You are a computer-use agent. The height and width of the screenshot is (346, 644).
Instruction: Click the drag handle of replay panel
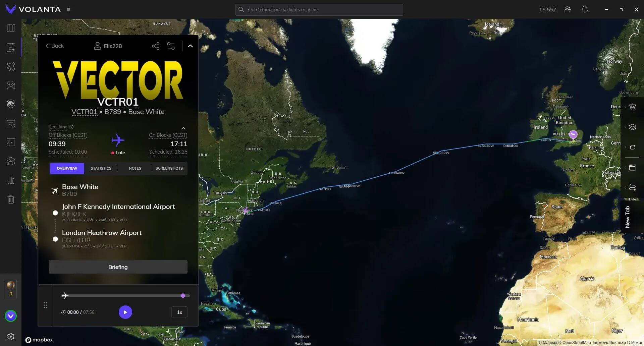[x=46, y=305]
